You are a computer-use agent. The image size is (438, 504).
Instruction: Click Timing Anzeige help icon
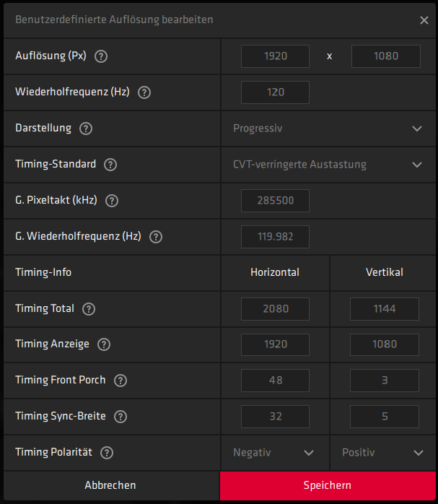[x=104, y=344]
